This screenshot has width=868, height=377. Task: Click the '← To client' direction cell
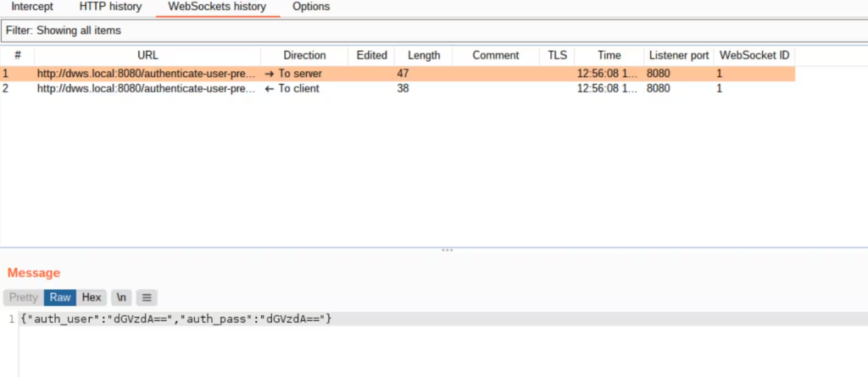point(292,89)
